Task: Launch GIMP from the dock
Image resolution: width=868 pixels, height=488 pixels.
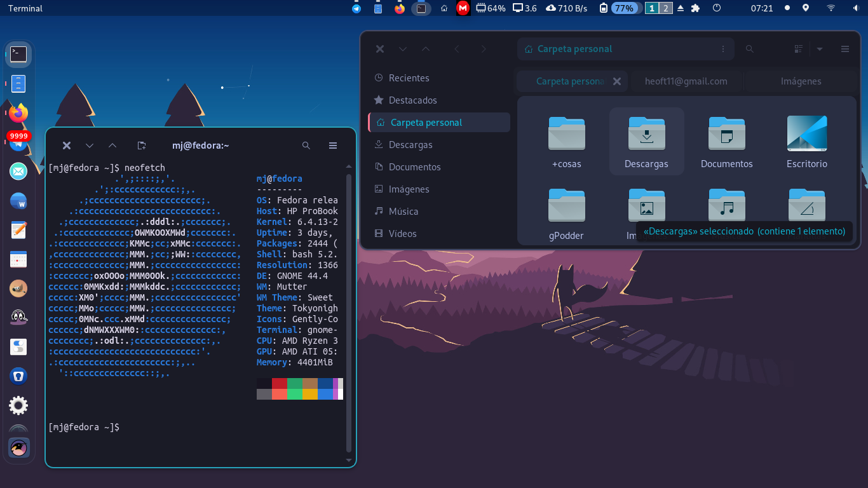Action: click(x=18, y=288)
